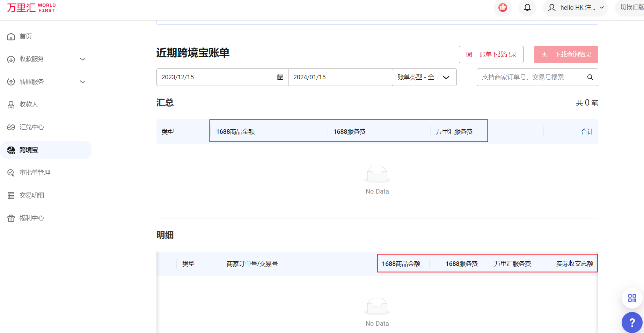Click the 下载查询结果 download button
The width and height of the screenshot is (644, 333).
click(566, 54)
